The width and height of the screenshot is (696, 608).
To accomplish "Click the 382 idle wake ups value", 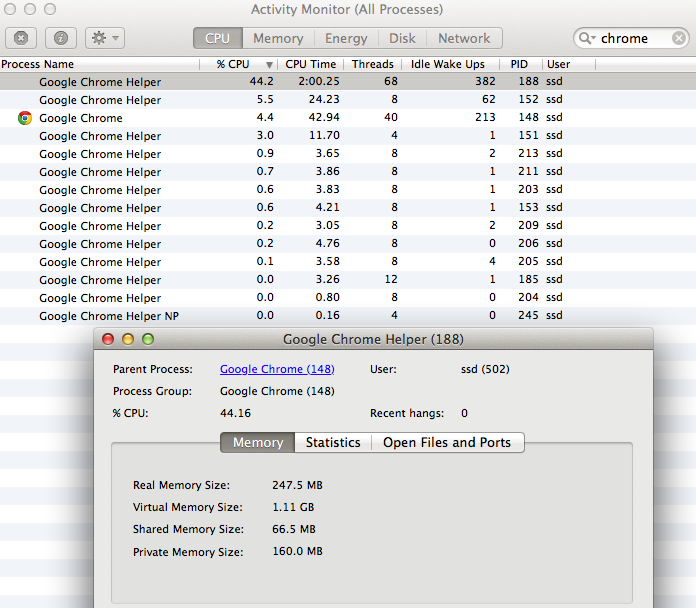I will 485,81.
